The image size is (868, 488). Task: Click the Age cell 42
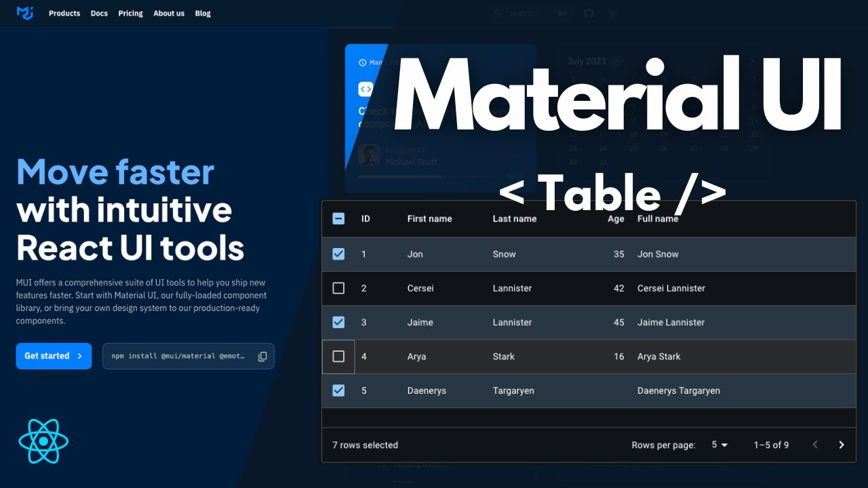click(618, 288)
